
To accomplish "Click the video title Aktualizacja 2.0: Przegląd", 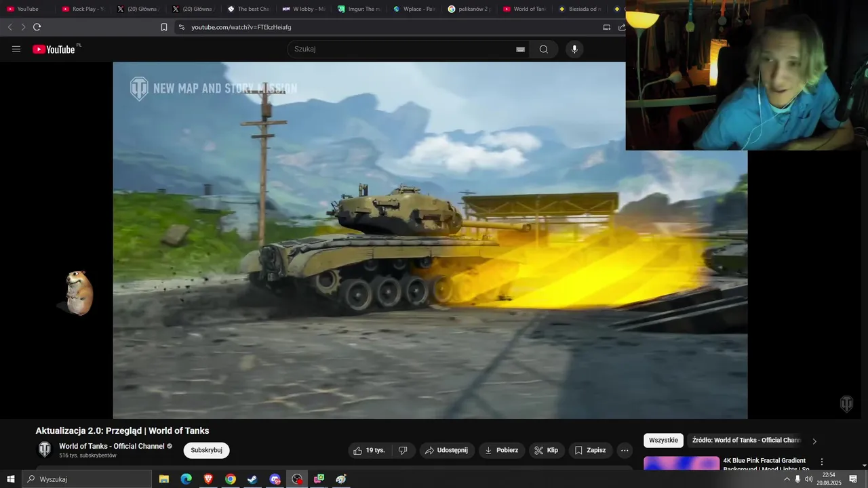I will pos(122,430).
